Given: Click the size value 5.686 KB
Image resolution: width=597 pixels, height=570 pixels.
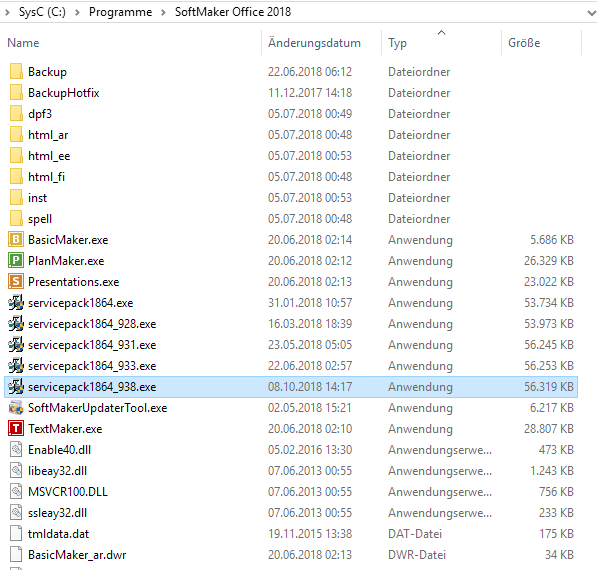Looking at the screenshot, I should pyautogui.click(x=552, y=240).
